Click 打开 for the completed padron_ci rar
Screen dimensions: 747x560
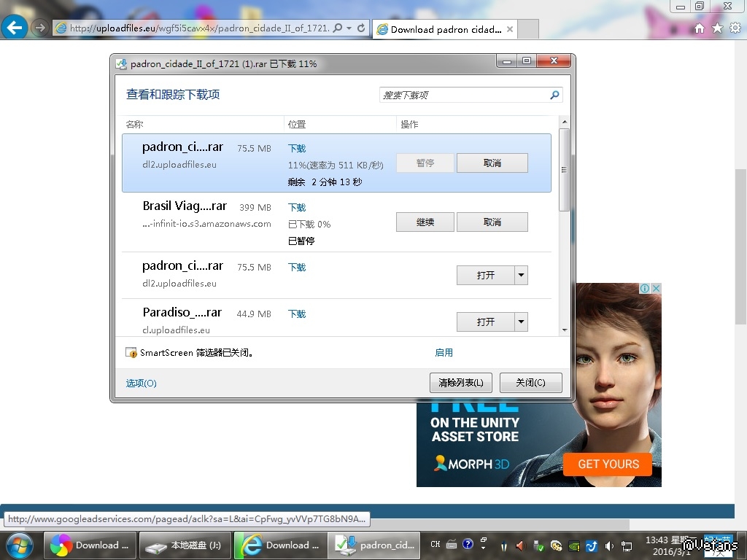(x=485, y=275)
